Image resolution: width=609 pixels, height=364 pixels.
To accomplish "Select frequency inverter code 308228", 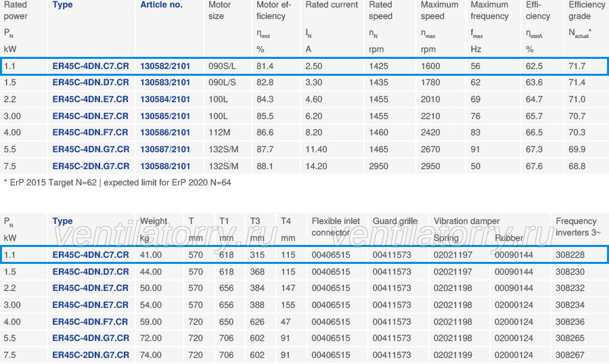I will coord(570,255).
